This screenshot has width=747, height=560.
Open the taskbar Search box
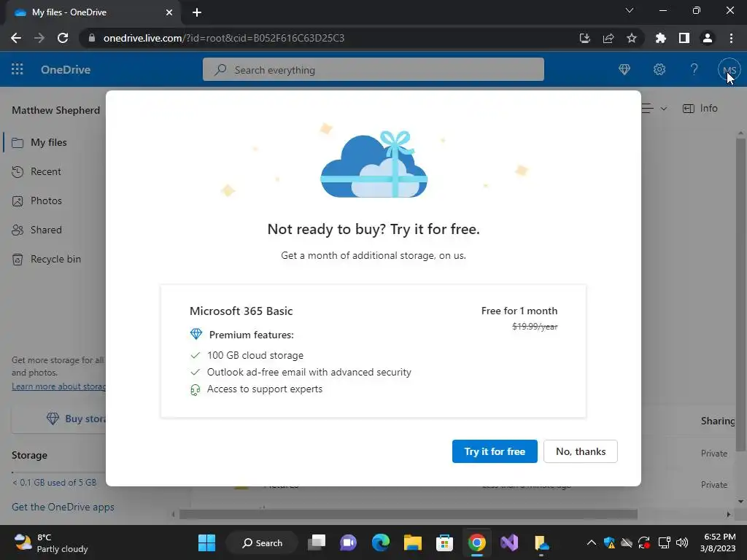tap(262, 542)
